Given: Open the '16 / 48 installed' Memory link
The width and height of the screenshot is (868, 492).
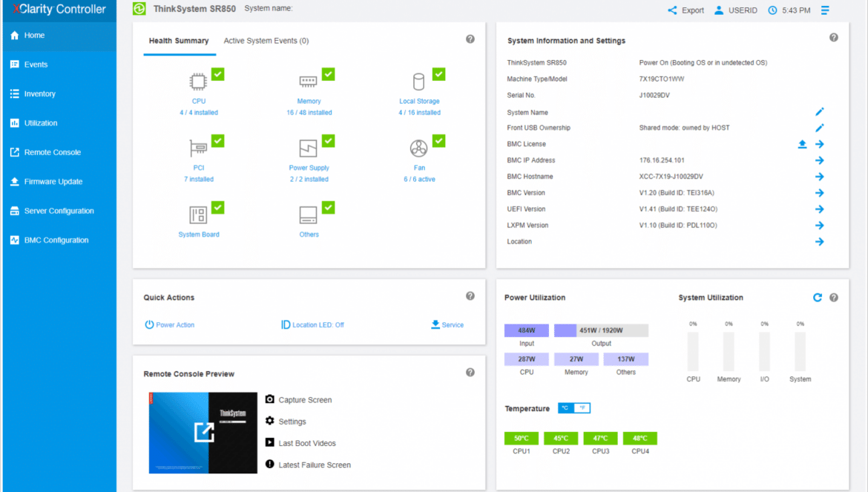Looking at the screenshot, I should [x=309, y=113].
